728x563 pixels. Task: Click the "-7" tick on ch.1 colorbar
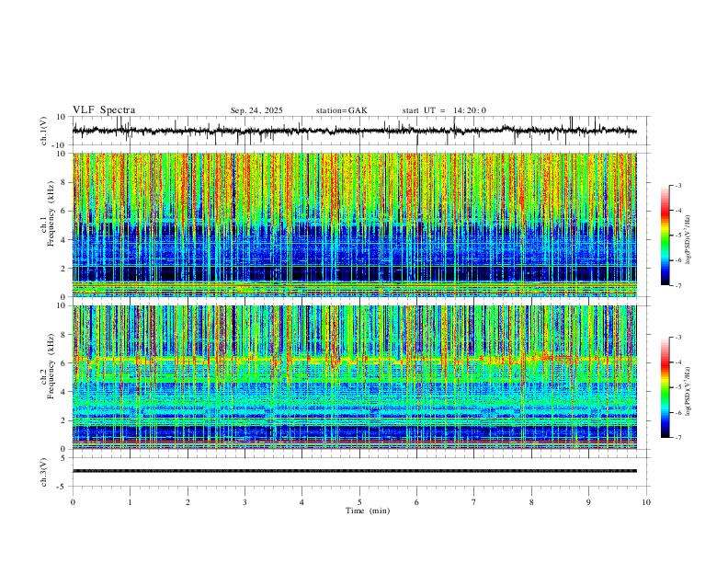[677, 286]
